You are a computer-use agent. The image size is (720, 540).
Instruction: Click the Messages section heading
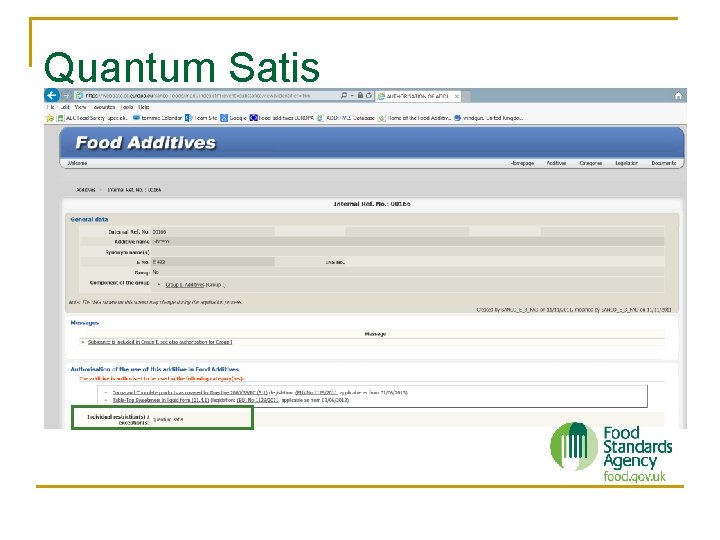pos(84,323)
